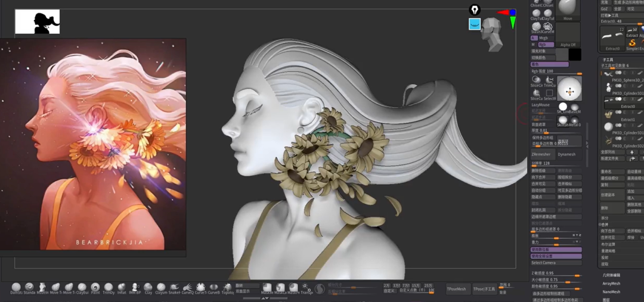Click the black secondary color swatch
Screen dimensions: 644x302
(575, 55)
